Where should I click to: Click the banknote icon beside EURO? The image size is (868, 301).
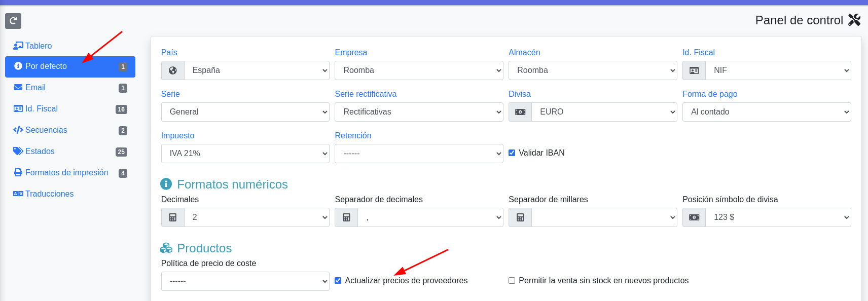(520, 112)
